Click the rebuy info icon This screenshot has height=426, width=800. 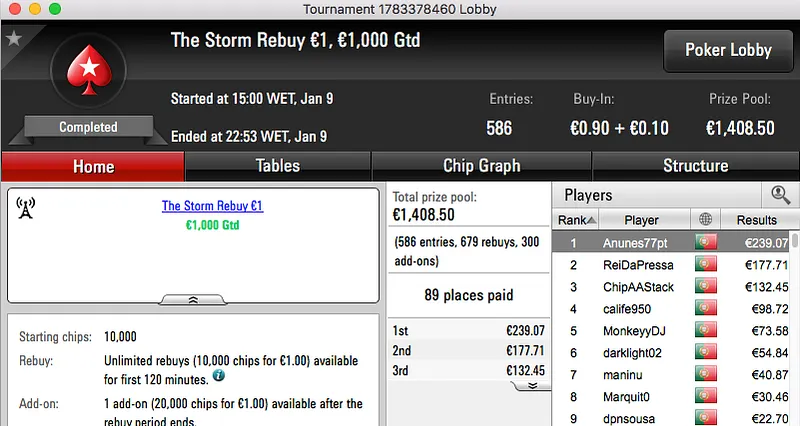click(x=218, y=377)
